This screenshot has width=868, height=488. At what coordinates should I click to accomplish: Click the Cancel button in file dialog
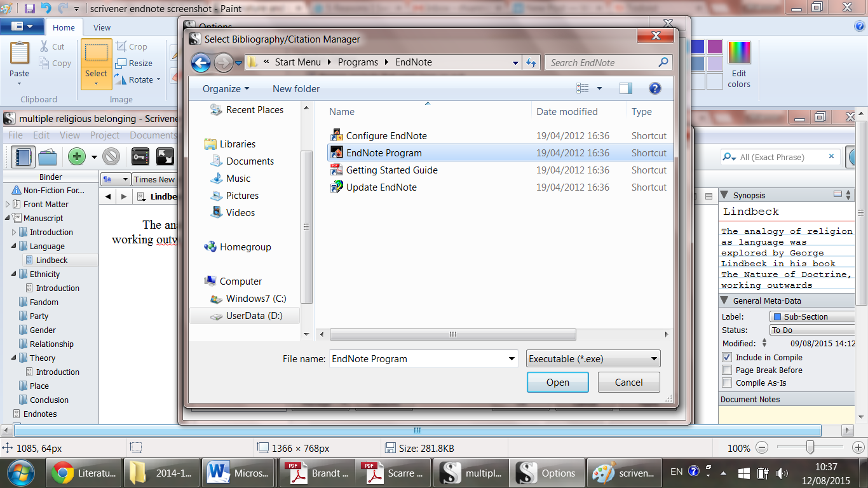coord(628,382)
